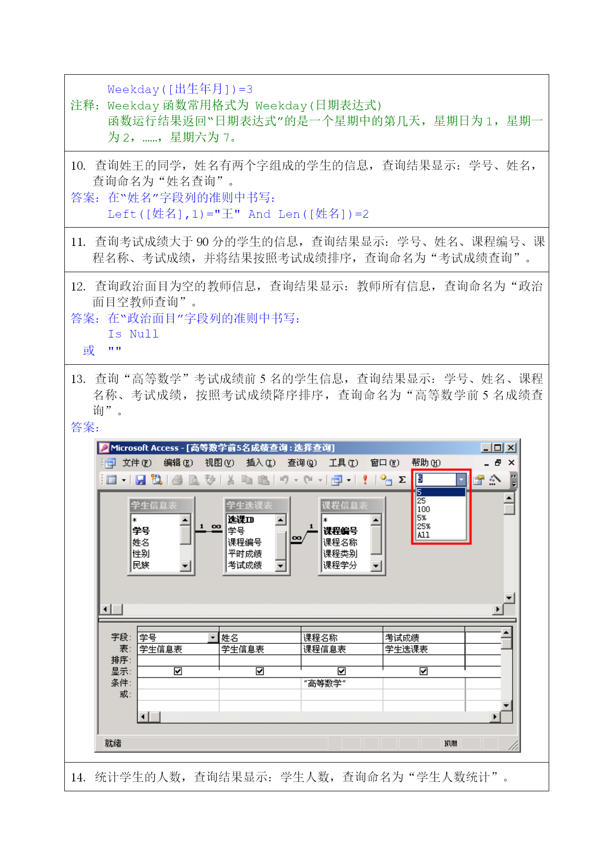Open the 窗口(W) menu
Screen dimensions: 614x868
point(385,463)
